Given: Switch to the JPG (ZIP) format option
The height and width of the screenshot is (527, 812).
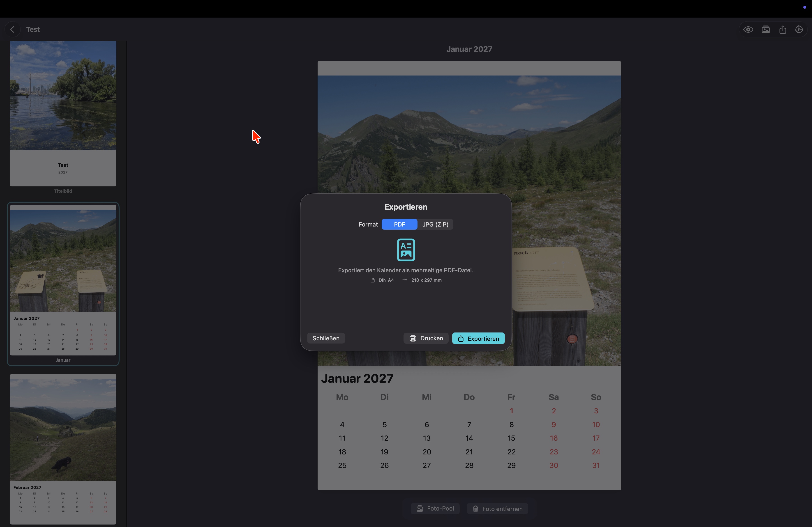Looking at the screenshot, I should (435, 224).
